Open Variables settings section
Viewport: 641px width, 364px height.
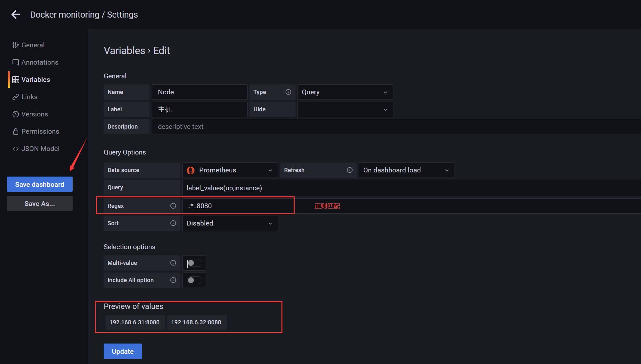point(36,80)
